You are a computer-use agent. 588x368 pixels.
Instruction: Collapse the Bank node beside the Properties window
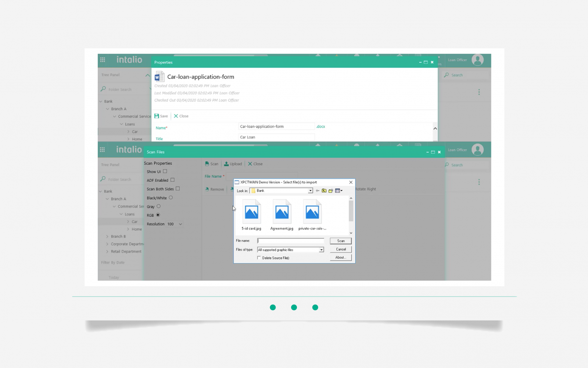click(101, 101)
